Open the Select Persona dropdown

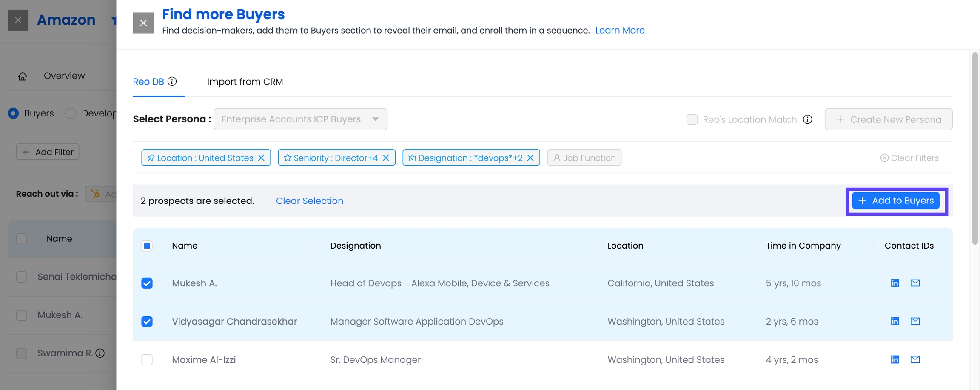coord(300,119)
